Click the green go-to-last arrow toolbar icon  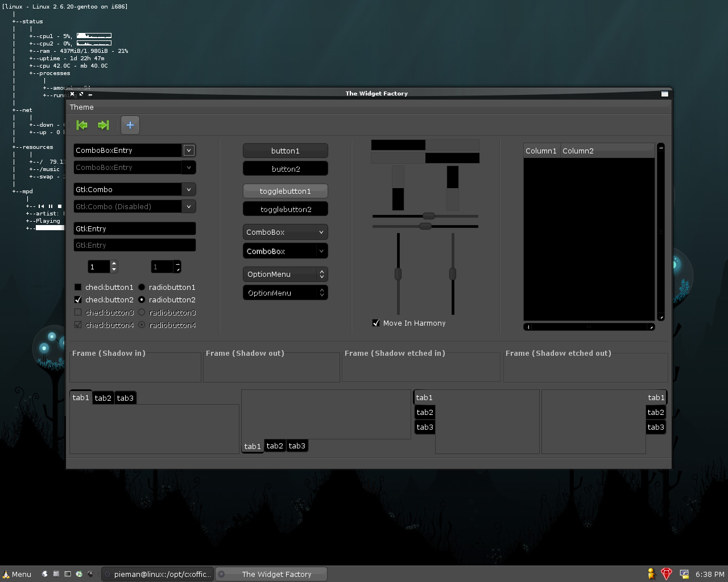[x=104, y=125]
